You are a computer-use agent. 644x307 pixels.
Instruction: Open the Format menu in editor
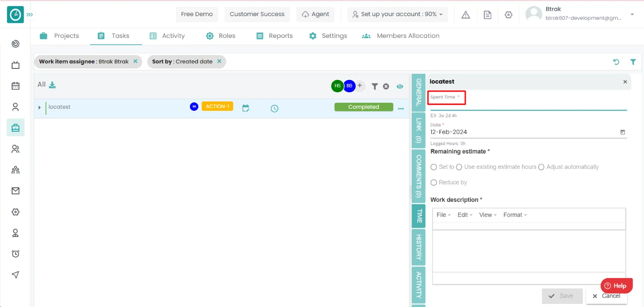tap(514, 215)
